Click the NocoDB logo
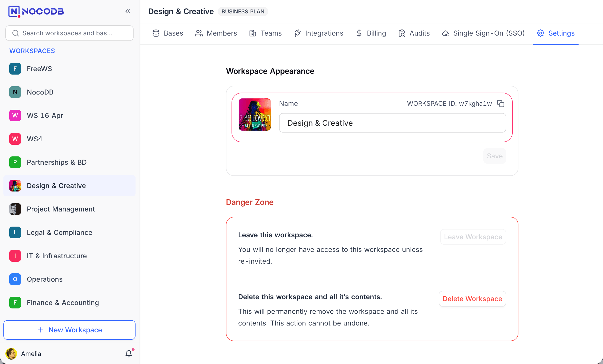 (x=36, y=11)
